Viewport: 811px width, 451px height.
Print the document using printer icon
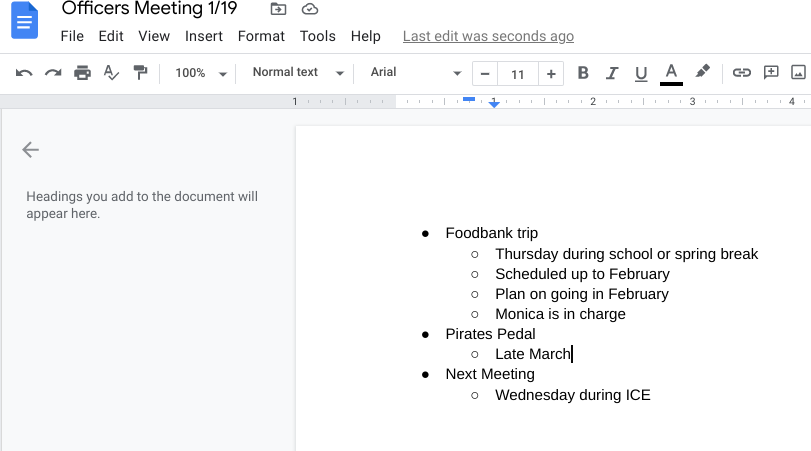[x=82, y=73]
